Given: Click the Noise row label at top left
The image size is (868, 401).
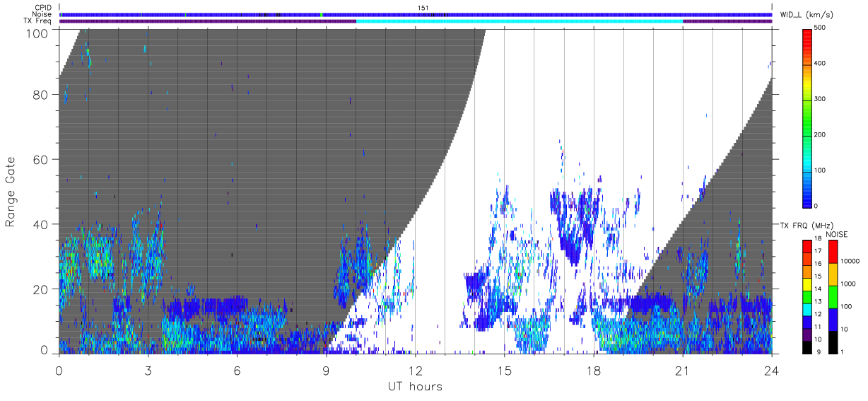Looking at the screenshot, I should 42,14.
